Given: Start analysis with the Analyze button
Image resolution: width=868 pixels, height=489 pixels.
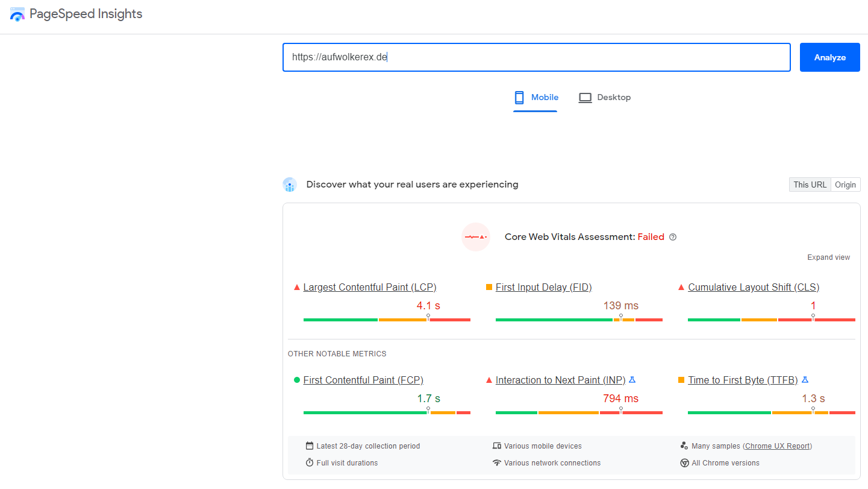Looking at the screenshot, I should coord(829,57).
